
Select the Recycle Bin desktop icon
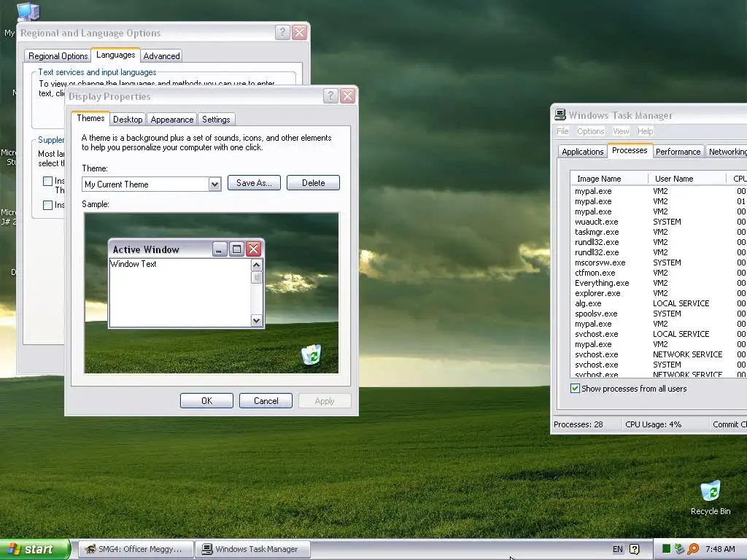pyautogui.click(x=711, y=497)
